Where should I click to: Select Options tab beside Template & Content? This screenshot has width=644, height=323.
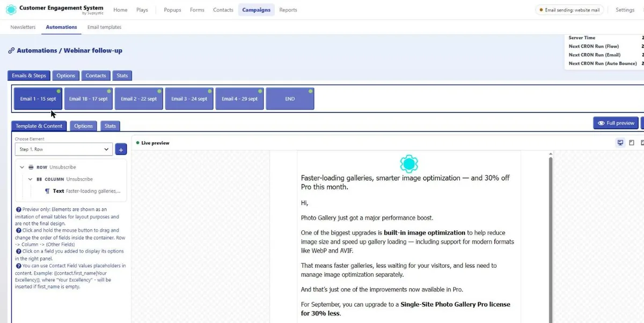[84, 126]
